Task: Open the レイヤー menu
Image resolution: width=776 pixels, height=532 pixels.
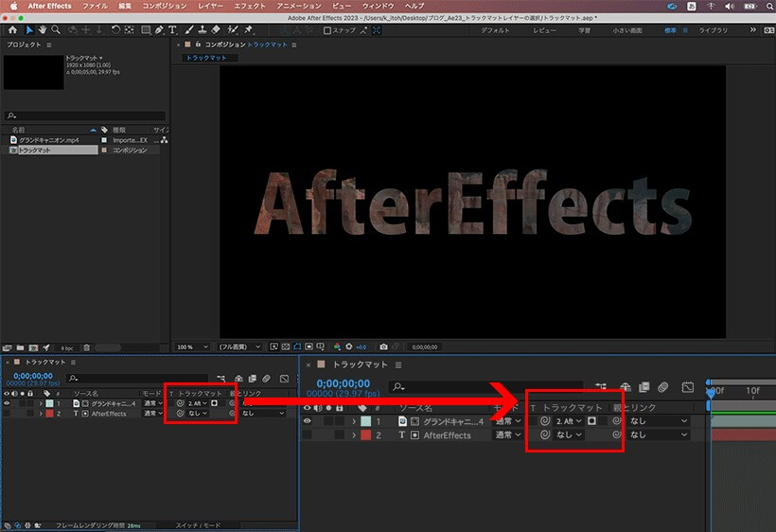Action: click(x=210, y=6)
